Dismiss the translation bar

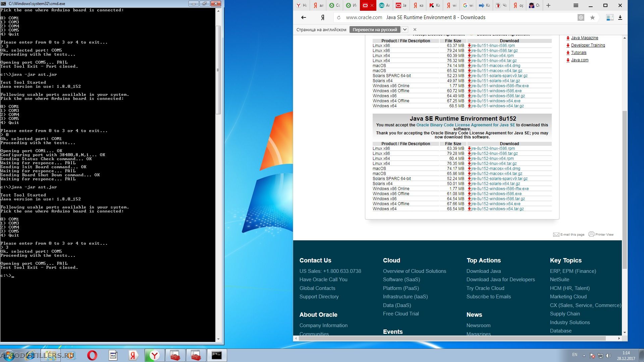pyautogui.click(x=415, y=29)
